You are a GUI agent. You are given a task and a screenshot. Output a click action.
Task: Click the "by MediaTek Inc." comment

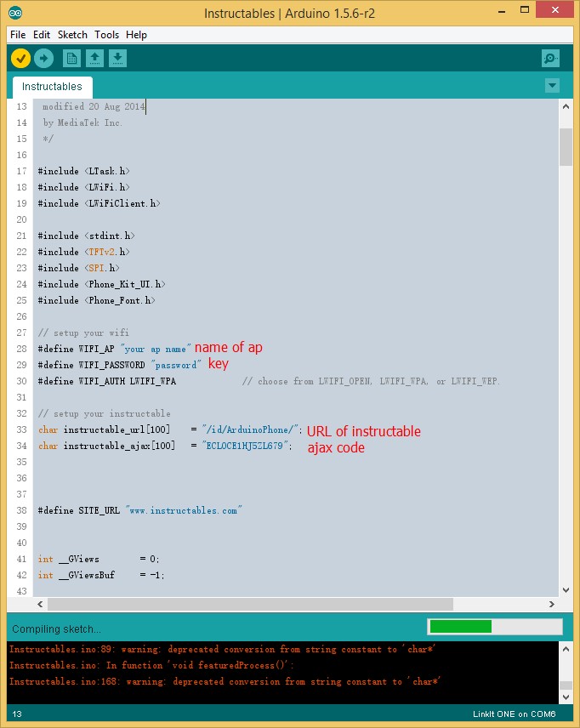tap(82, 122)
